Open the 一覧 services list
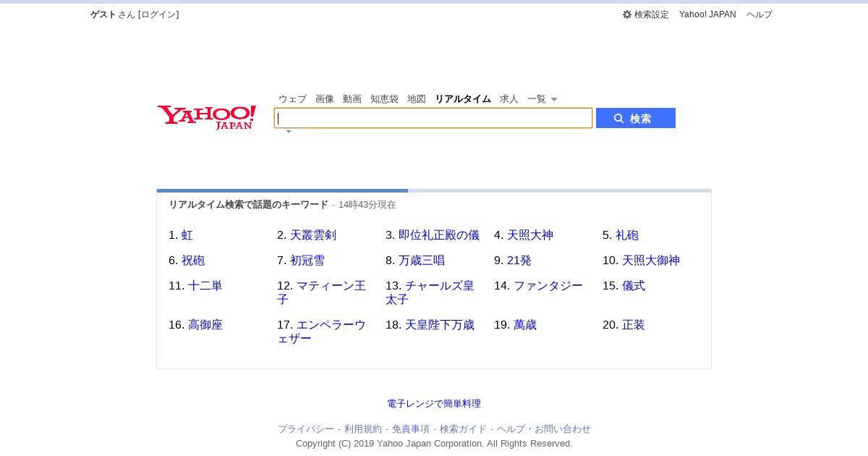The height and width of the screenshot is (456, 868). pos(537,99)
